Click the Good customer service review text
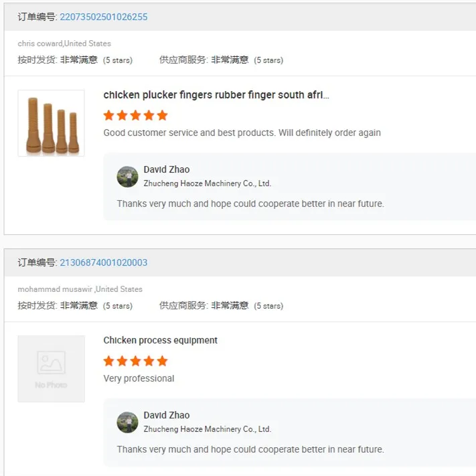Screen dimensions: 476x476 (242, 133)
